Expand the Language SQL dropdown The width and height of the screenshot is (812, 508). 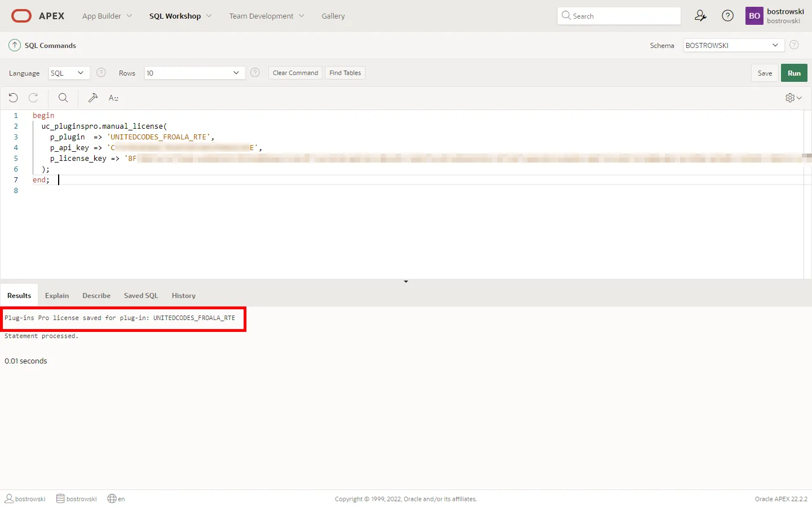pos(69,73)
